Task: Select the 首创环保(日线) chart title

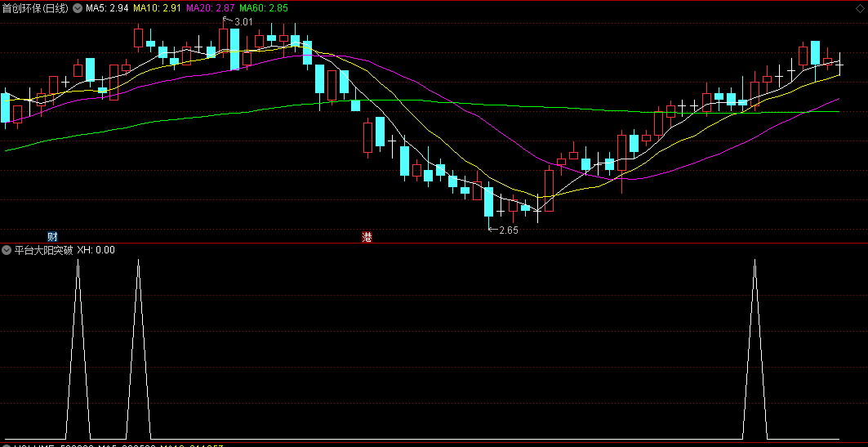Action: point(35,8)
